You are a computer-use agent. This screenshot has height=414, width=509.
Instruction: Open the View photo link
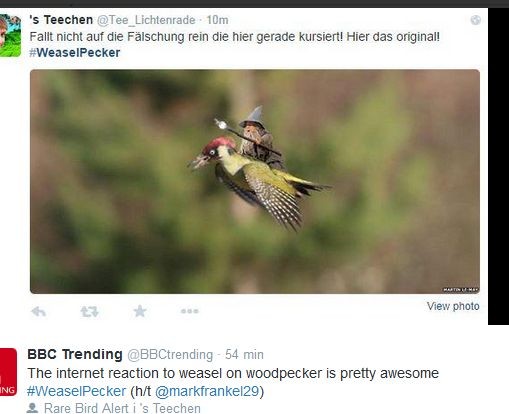coord(453,306)
